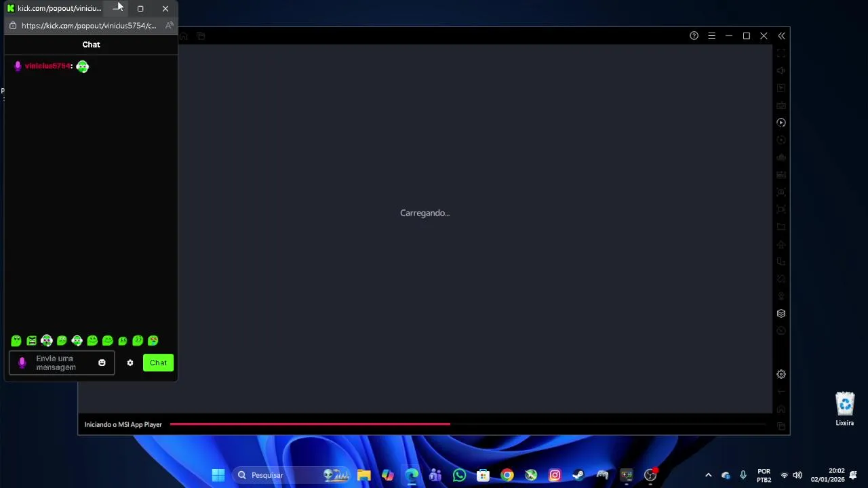Open MSI App Player hamburger menu
This screenshot has width=868, height=488.
tap(711, 36)
